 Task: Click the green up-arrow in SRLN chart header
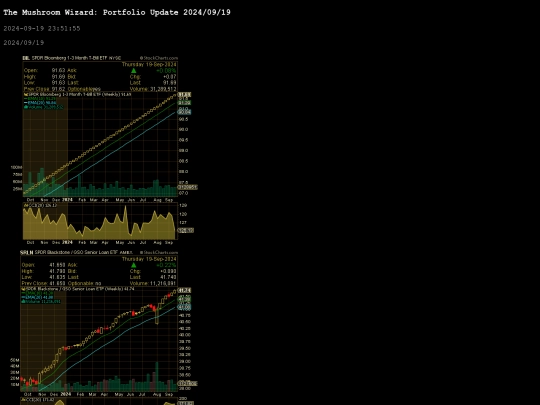[x=134, y=265]
